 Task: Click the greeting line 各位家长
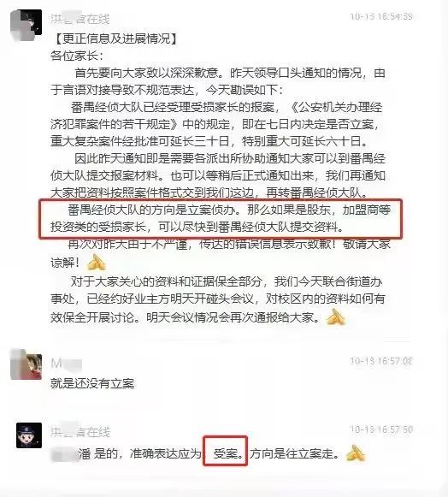[x=77, y=56]
